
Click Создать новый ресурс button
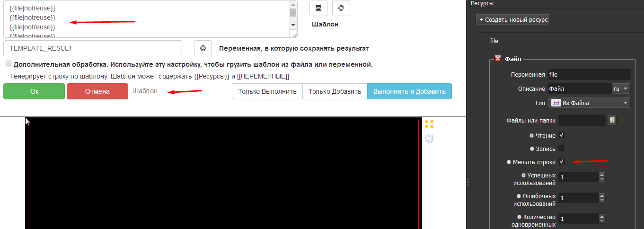point(512,20)
